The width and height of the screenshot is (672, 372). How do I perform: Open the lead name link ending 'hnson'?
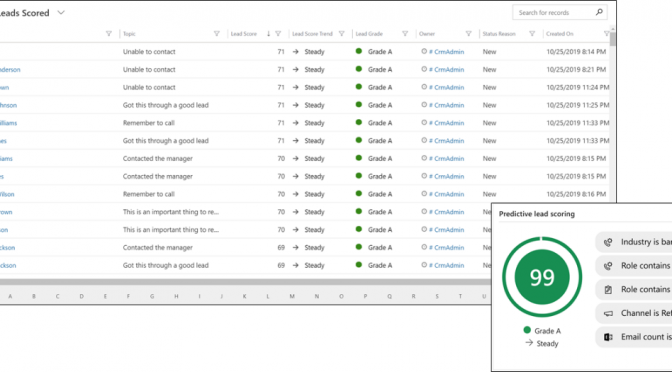9,105
